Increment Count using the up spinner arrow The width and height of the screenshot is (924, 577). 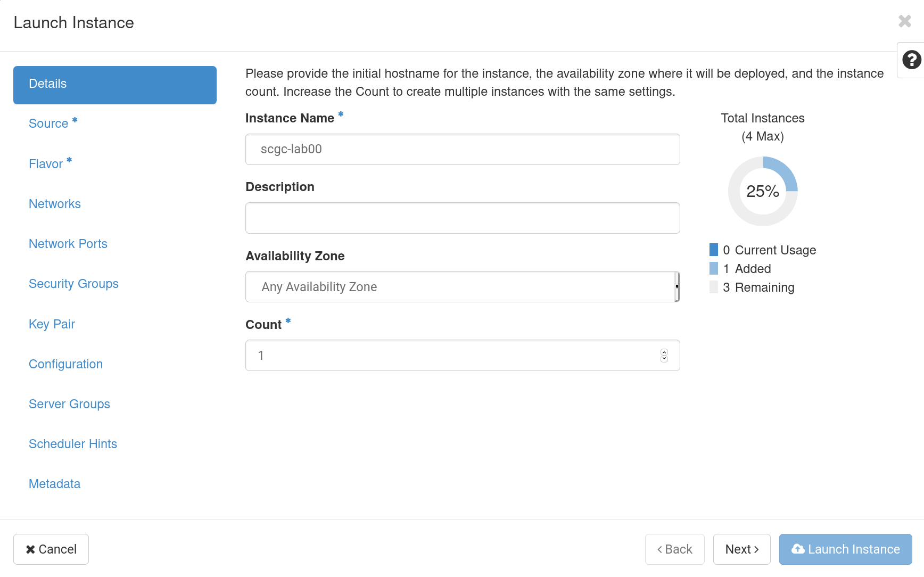[x=664, y=352]
